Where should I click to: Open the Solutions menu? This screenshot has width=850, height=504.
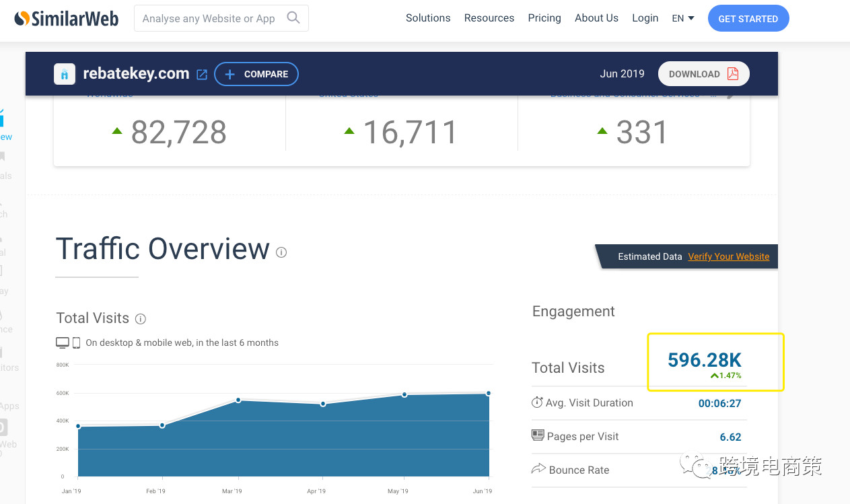point(428,18)
